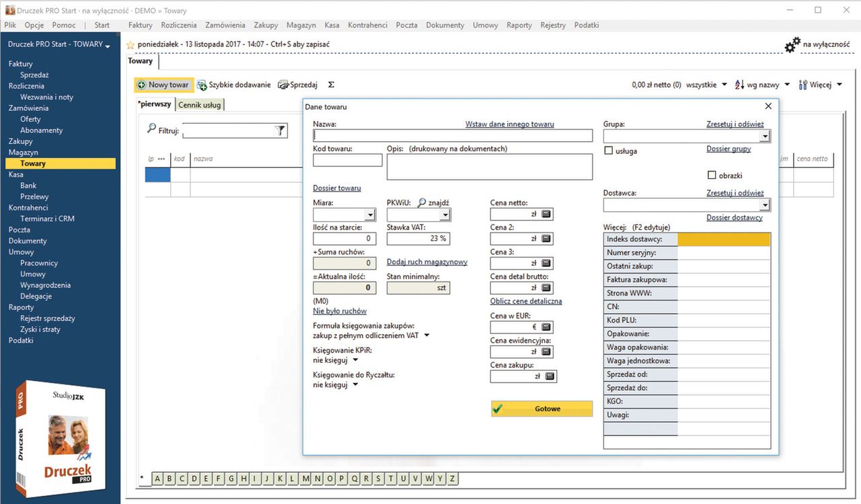Open 'Terminarz i CRM' in sidebar
Viewport: 861px width, 504px height.
47,218
